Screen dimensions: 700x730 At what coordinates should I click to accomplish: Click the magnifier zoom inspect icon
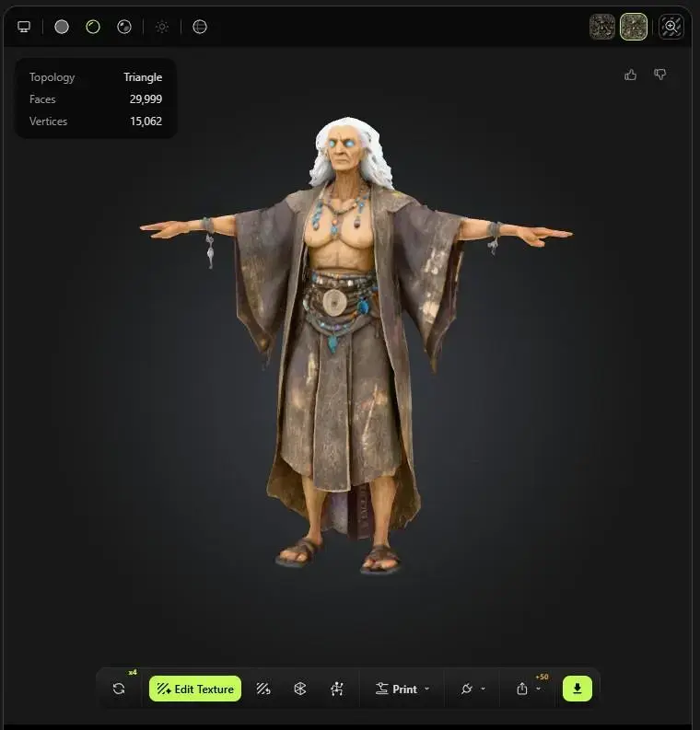click(671, 27)
